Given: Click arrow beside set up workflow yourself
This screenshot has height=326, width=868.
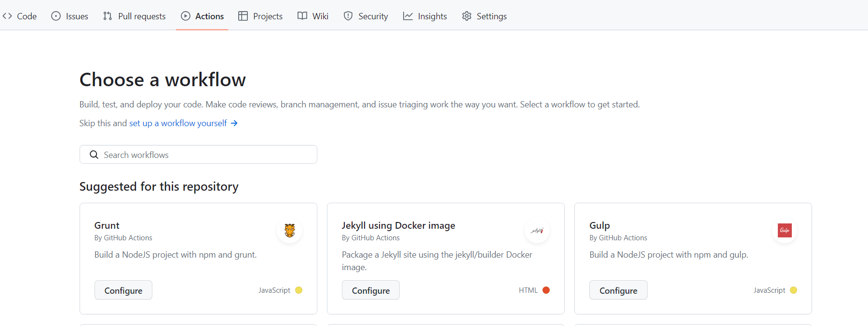Looking at the screenshot, I should 234,123.
